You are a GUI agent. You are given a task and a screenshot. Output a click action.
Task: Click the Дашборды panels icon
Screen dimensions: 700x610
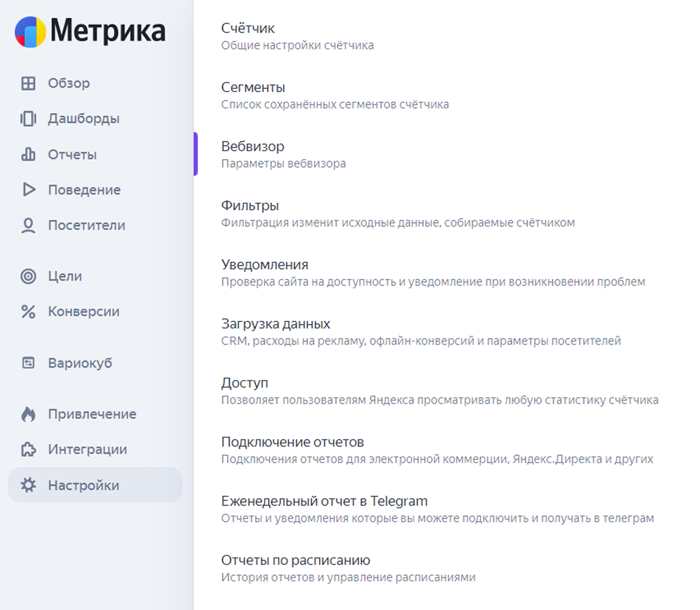[28, 119]
